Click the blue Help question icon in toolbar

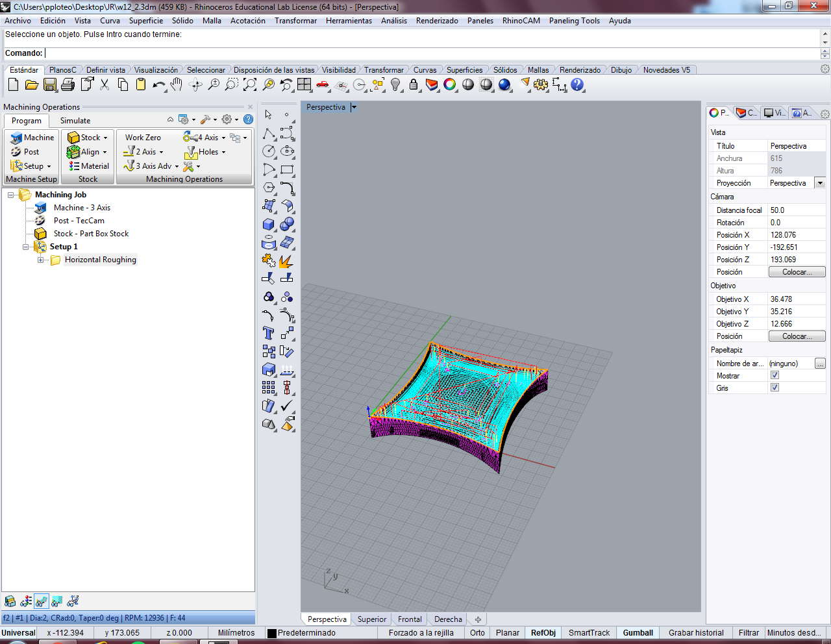coord(577,84)
